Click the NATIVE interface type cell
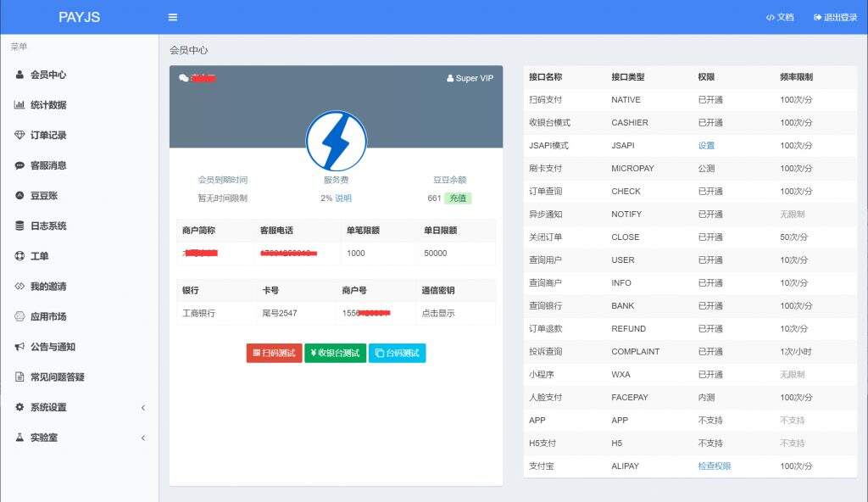Image resolution: width=868 pixels, height=502 pixels. 626,100
